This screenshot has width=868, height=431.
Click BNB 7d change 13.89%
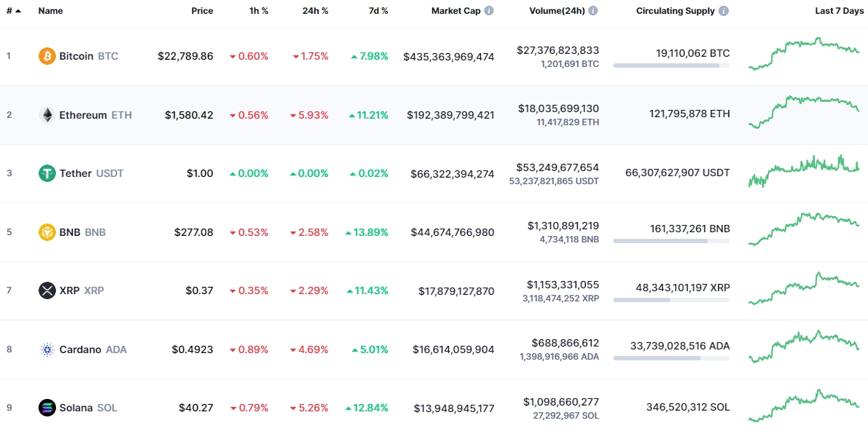point(367,232)
